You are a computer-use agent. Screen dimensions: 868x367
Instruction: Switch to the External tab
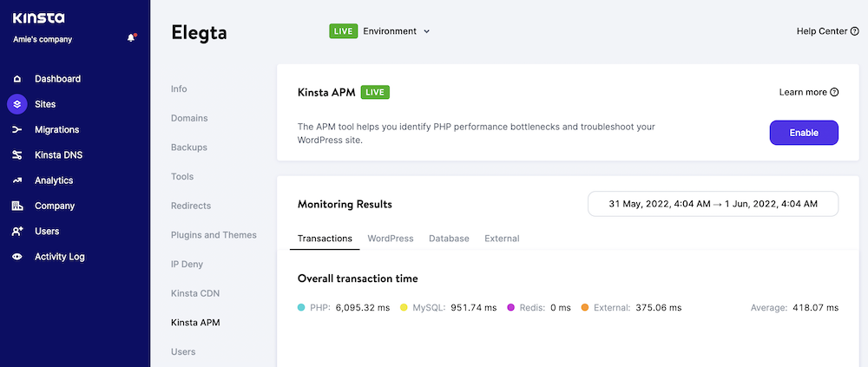tap(502, 239)
